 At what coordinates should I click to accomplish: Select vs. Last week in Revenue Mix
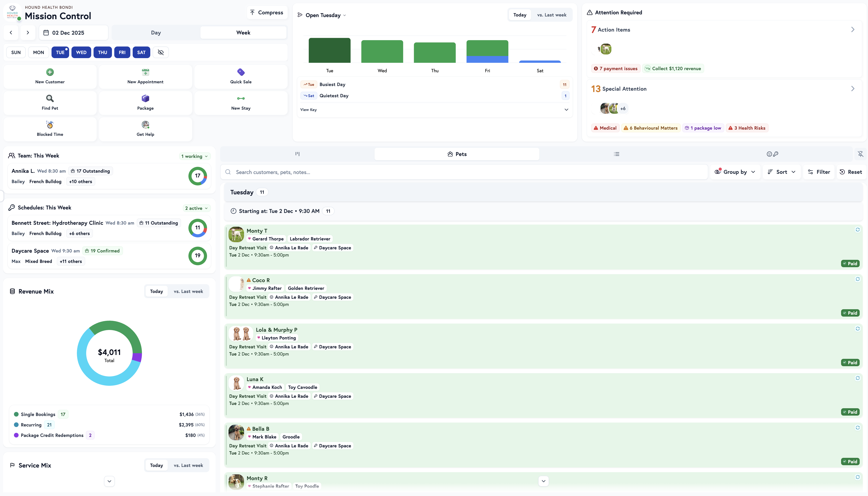click(188, 291)
